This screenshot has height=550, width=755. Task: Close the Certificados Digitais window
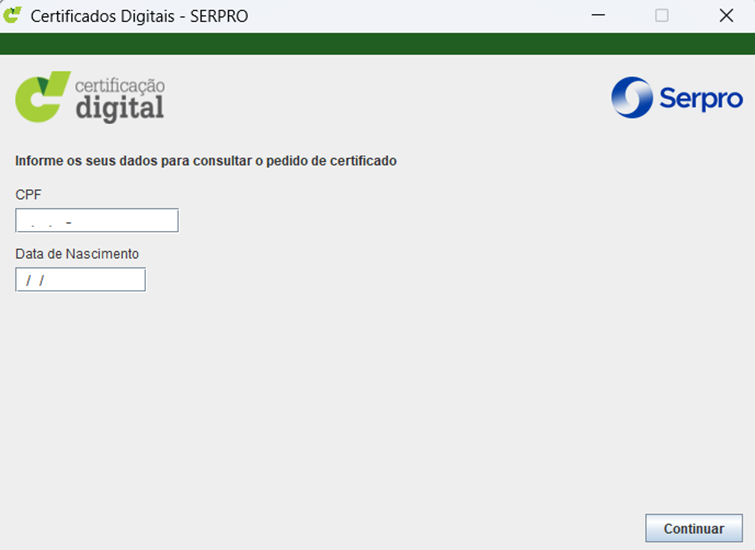[x=726, y=15]
